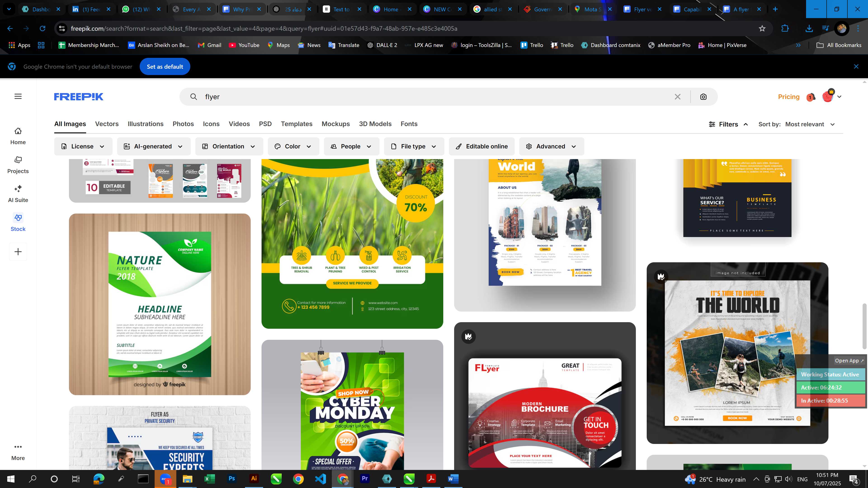Click premium crown icon on Modern Brochure flyer

(x=468, y=336)
